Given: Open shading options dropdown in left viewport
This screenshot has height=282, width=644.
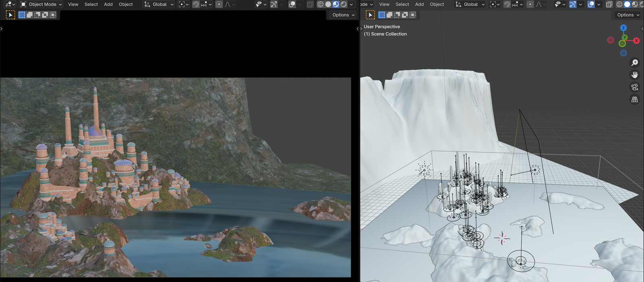Looking at the screenshot, I should 351,4.
